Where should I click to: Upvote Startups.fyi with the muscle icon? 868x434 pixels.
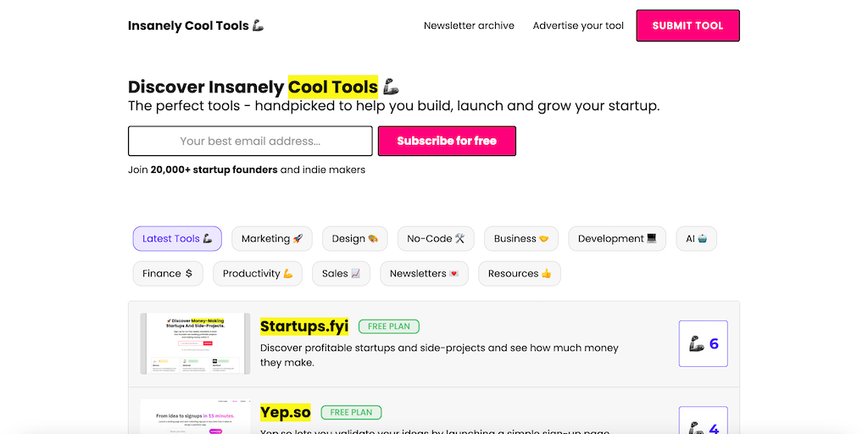point(703,344)
